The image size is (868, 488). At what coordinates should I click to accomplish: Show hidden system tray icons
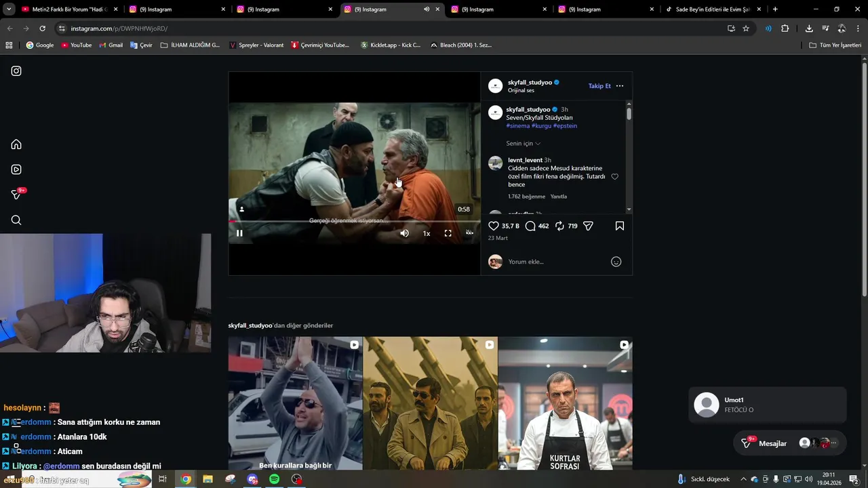[743, 479]
